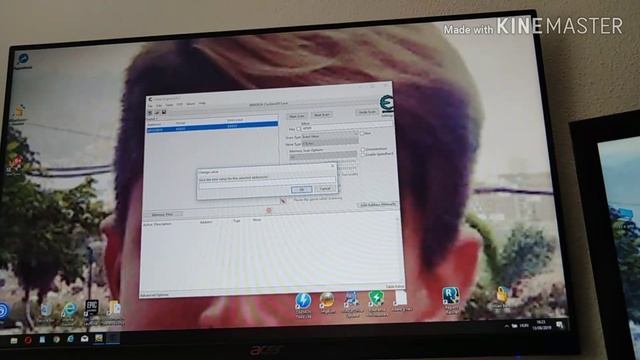Show hidden tray icons chevron

507,326
